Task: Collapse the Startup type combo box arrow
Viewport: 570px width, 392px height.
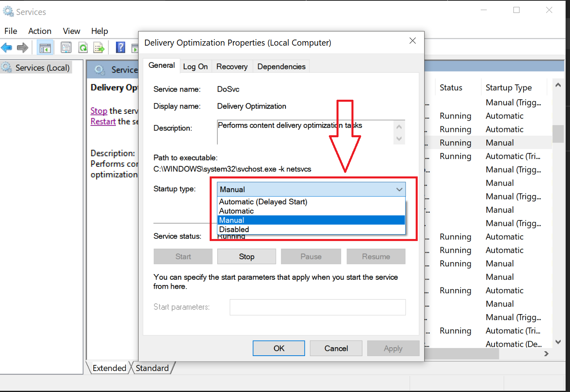Action: click(x=399, y=189)
